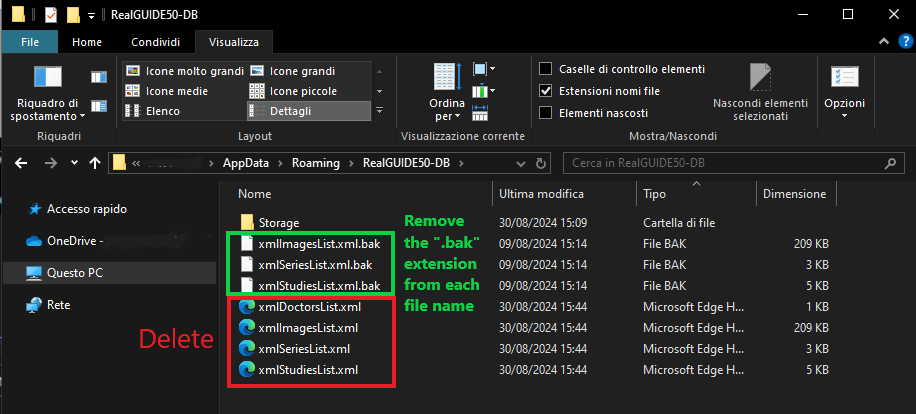Click the Back arrow navigation button
916x414 pixels.
point(21,163)
